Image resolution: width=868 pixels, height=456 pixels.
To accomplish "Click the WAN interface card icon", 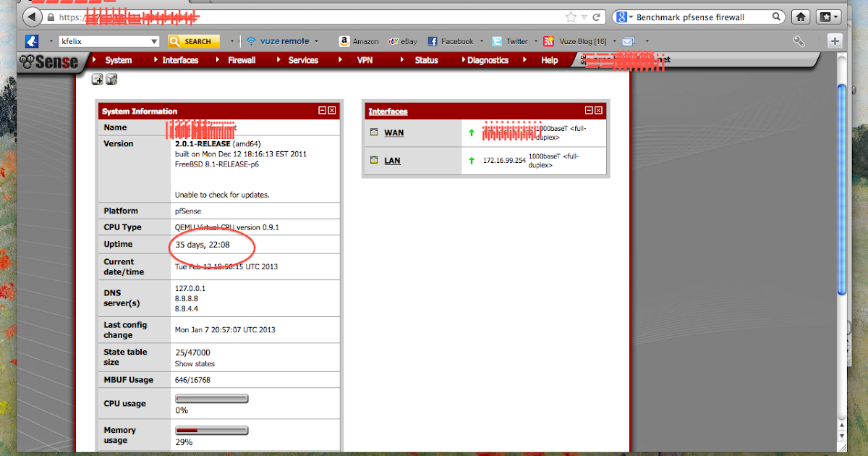I will click(x=374, y=132).
